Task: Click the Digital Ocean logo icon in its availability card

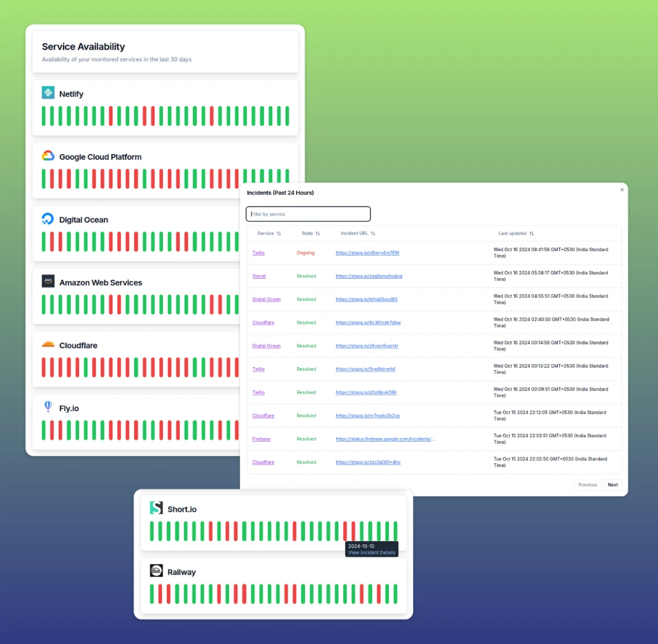Action: [x=48, y=219]
